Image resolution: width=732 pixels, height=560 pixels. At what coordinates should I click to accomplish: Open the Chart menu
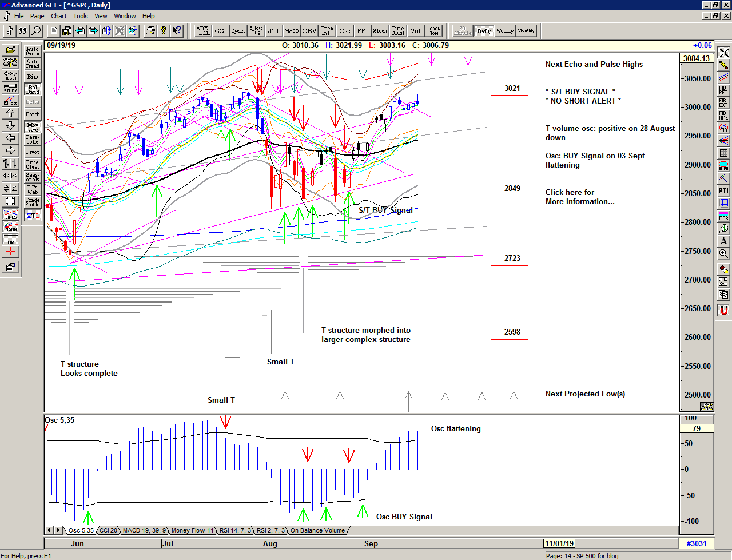[59, 16]
